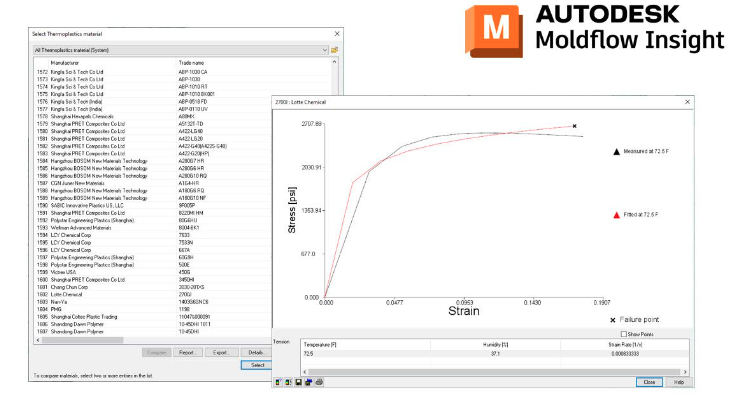Image resolution: width=729 pixels, height=405 pixels.
Task: Click the Help button in chart window
Action: coord(678,382)
